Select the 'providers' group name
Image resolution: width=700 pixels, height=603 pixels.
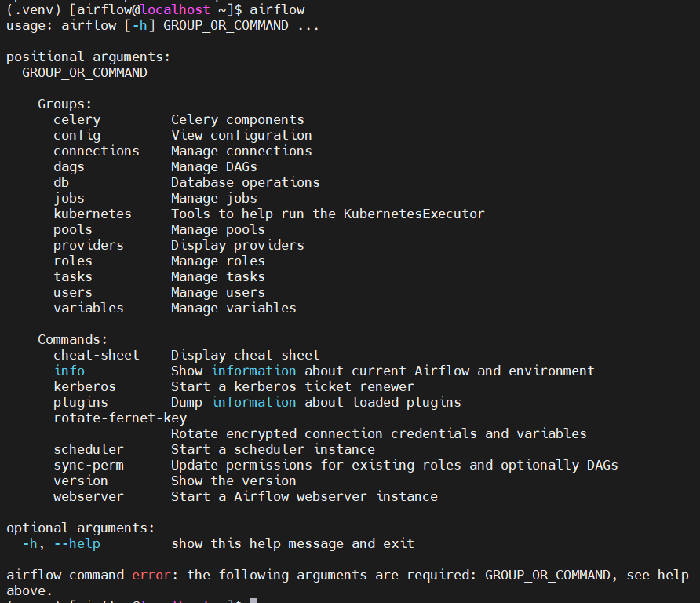89,246
